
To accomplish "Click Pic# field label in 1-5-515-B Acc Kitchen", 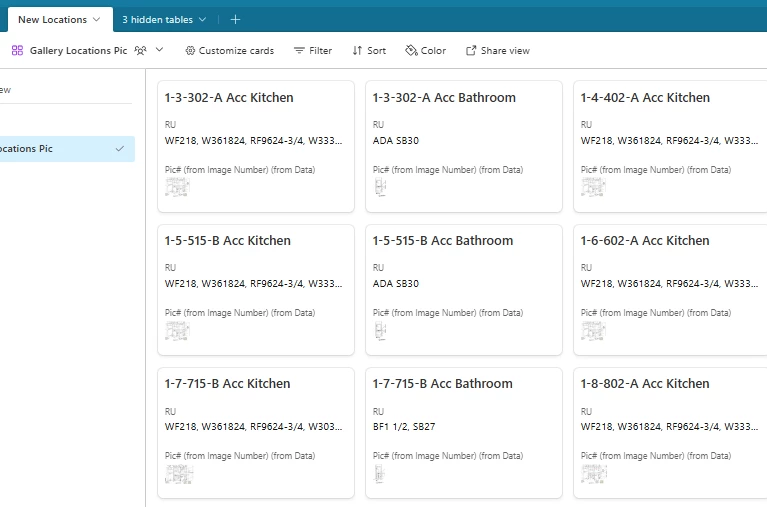I will point(240,313).
